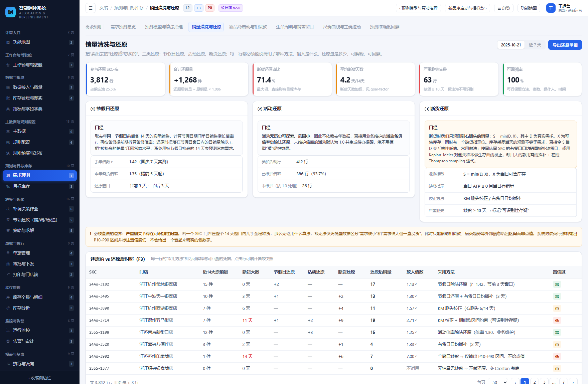Screen dimensions: 588x384
Task: Click the icon beside 告警与审计
Action: click(8, 342)
